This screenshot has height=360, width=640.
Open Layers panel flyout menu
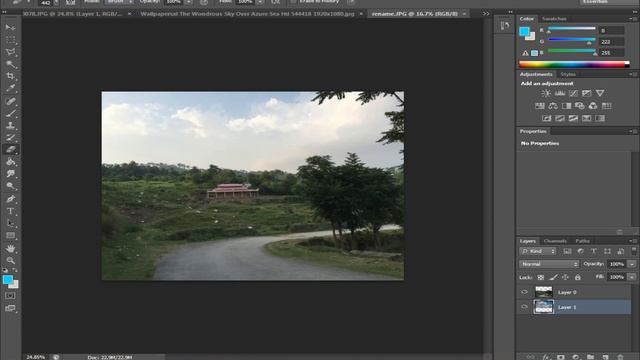[x=633, y=241]
